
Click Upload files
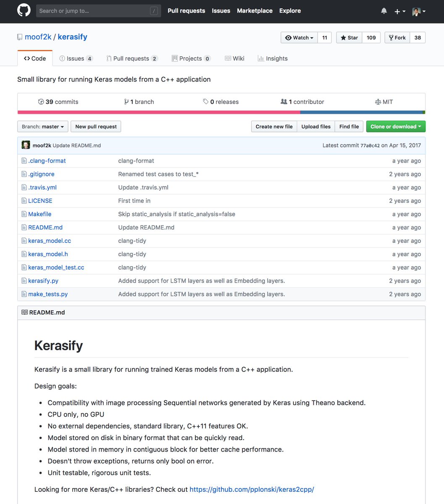(x=316, y=126)
